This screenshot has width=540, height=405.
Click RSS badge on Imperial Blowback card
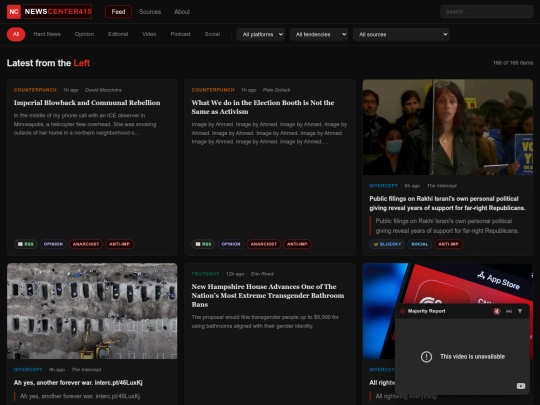coord(26,244)
